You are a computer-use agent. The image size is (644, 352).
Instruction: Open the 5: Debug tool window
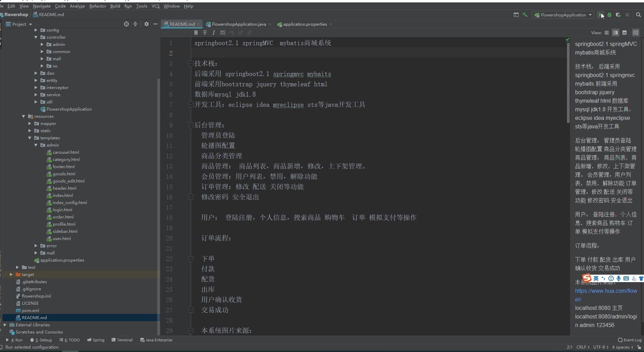(x=41, y=340)
